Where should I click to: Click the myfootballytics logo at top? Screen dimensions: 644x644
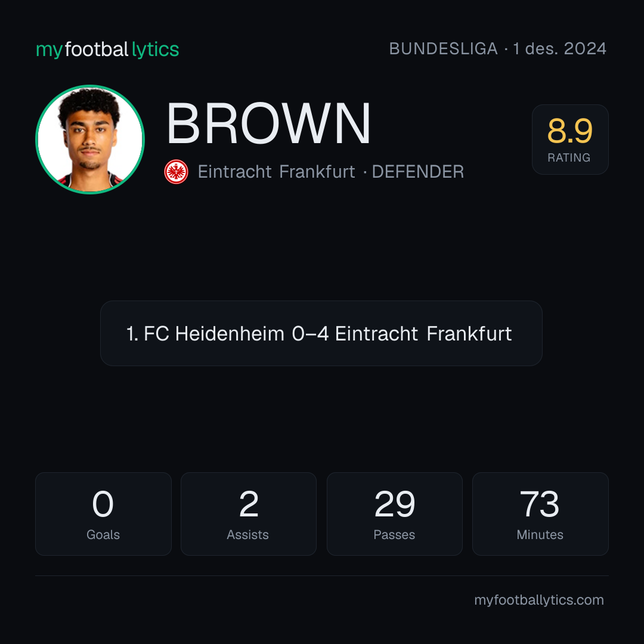pos(107,49)
